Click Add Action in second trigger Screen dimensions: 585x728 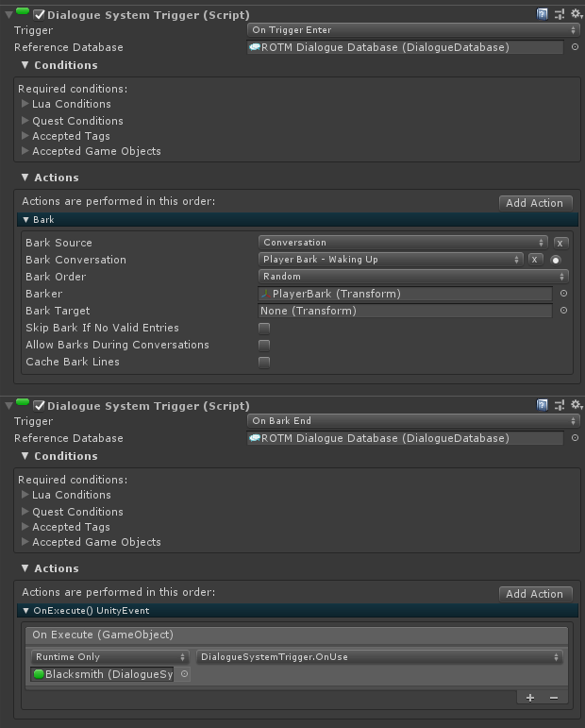pos(535,594)
